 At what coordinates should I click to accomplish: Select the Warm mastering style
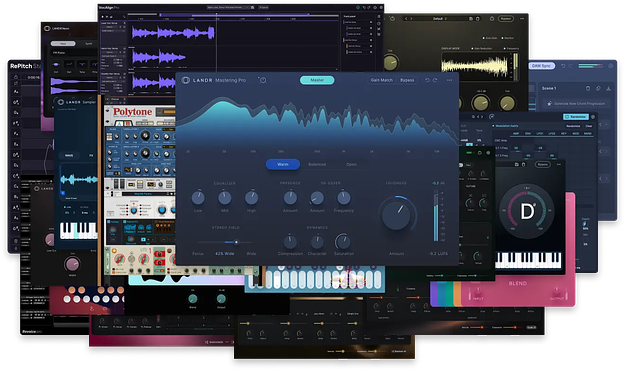click(x=283, y=164)
